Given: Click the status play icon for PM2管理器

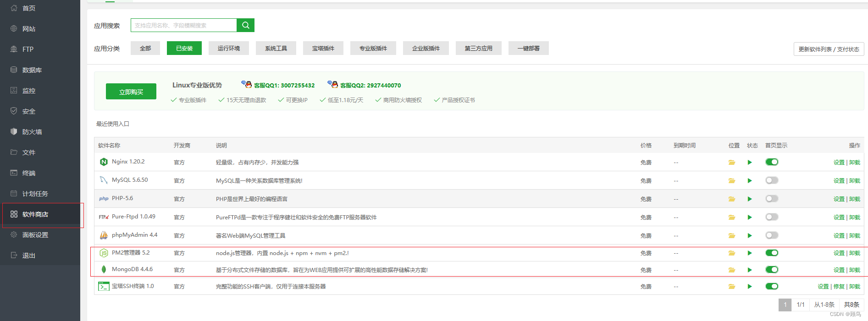Looking at the screenshot, I should pyautogui.click(x=750, y=253).
